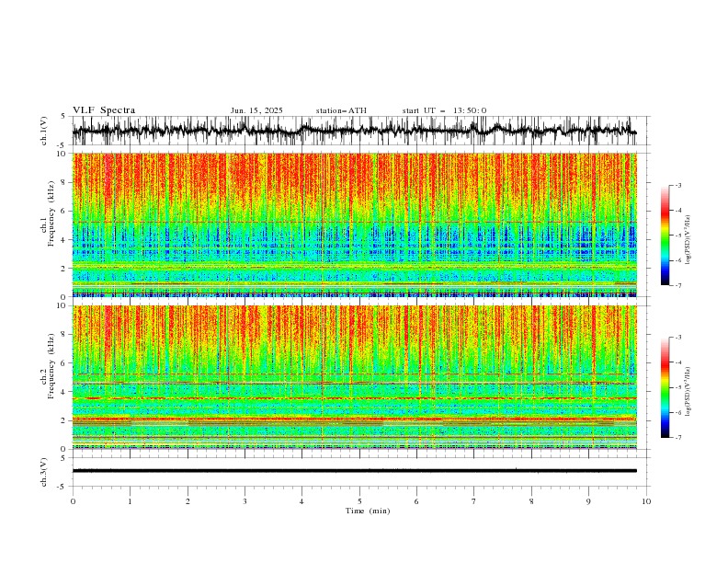Click inside the ch.1 spectrogram plot

354,224
